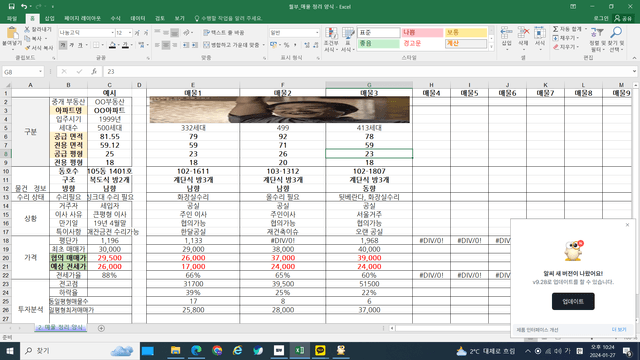Toggle Wrap Text option
The image size is (640, 360).
224,33
